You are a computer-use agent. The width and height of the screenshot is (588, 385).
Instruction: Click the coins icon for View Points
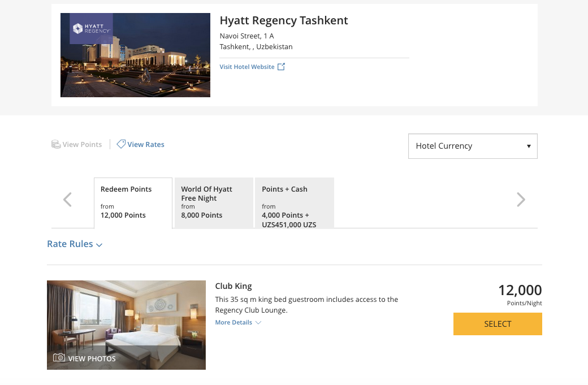56,144
